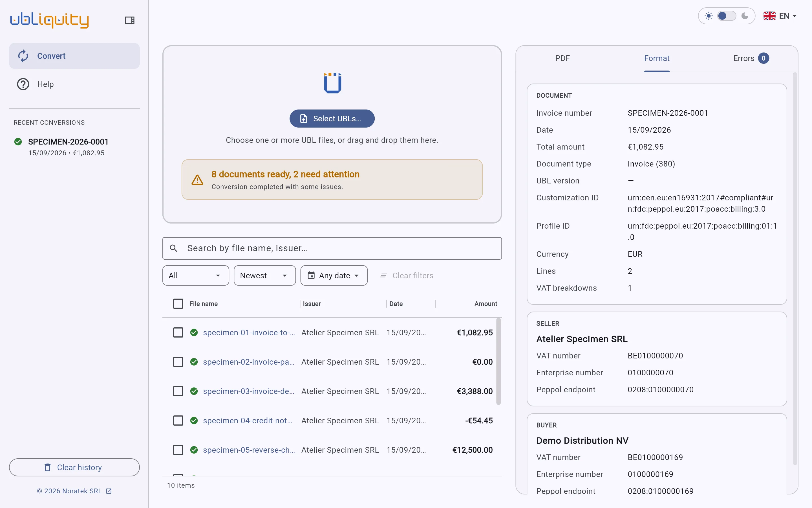The height and width of the screenshot is (508, 812).
Task: Open the specimen-04-credit-note file link
Action: [248, 421]
